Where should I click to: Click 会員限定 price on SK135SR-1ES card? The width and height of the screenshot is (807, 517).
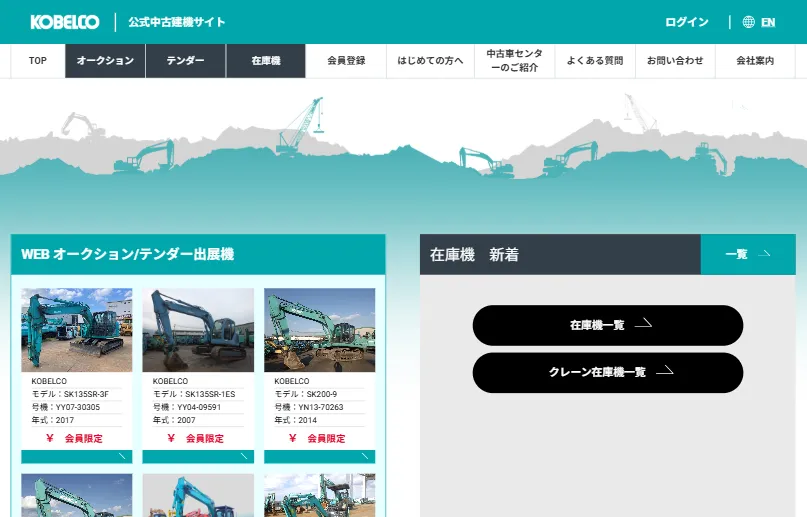[x=196, y=439]
